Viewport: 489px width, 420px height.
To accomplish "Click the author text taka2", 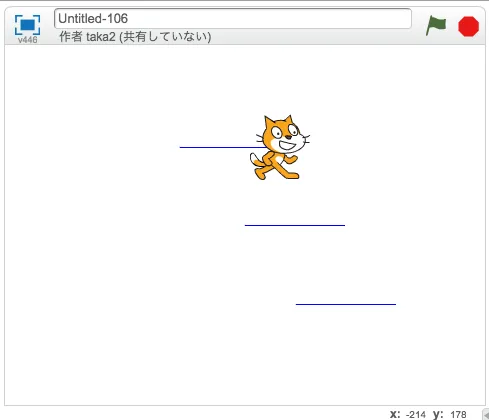I will [101, 36].
